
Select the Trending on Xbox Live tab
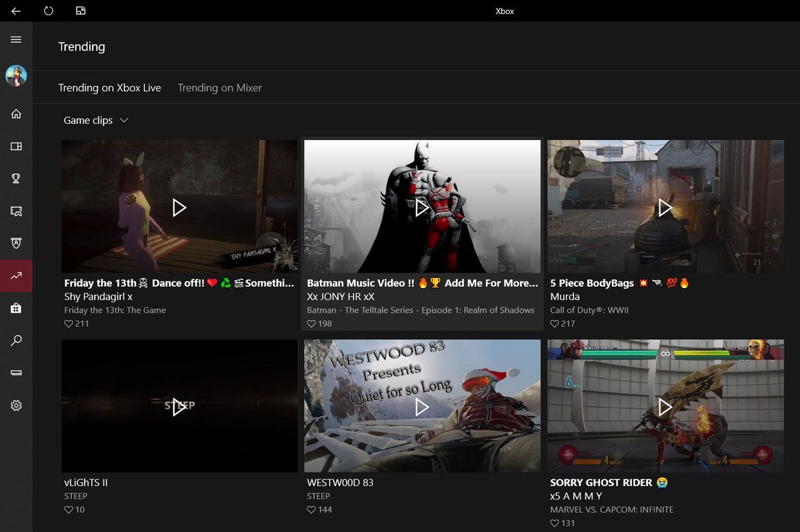point(110,87)
